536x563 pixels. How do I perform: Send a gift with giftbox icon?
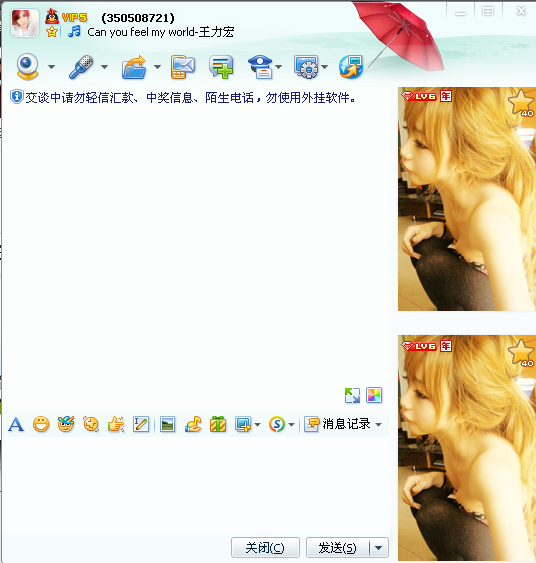pos(218,424)
